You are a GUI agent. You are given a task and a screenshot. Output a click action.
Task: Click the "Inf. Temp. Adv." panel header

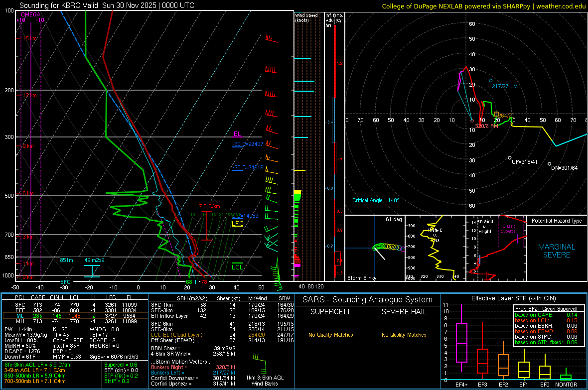point(334,20)
